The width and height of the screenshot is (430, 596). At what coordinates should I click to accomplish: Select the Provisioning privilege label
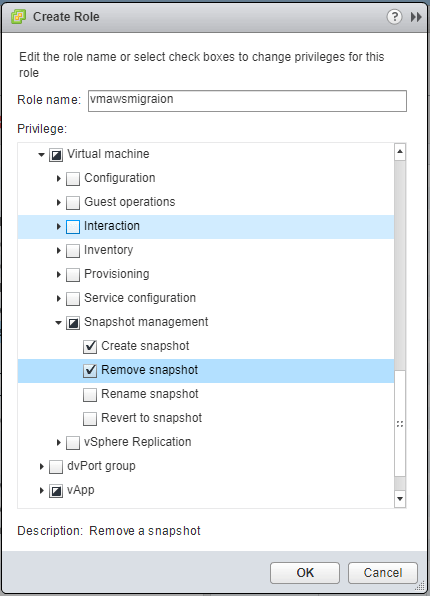pyautogui.click(x=117, y=274)
